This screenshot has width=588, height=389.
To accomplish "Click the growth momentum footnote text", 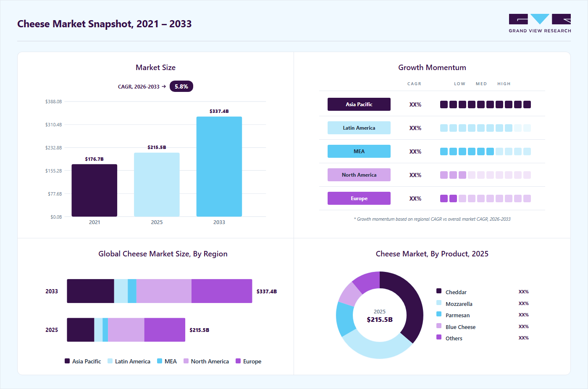I will (432, 219).
